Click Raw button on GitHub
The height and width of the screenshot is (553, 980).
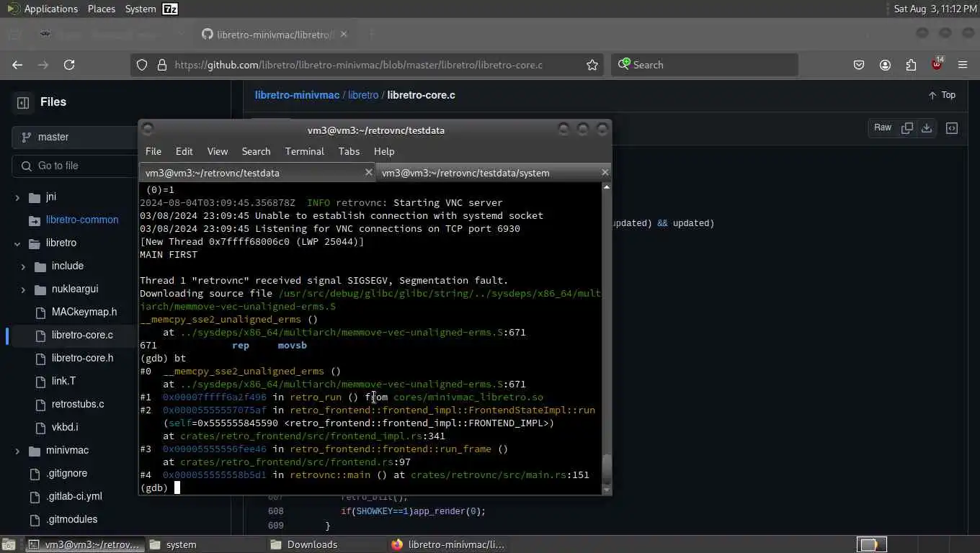pyautogui.click(x=883, y=127)
